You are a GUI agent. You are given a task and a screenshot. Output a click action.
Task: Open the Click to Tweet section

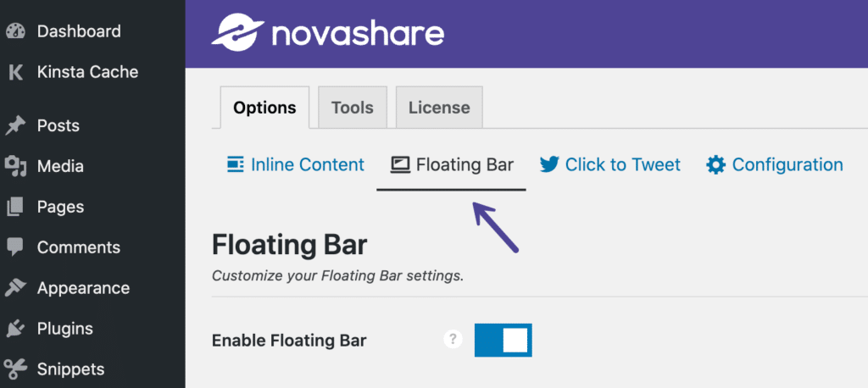point(610,165)
